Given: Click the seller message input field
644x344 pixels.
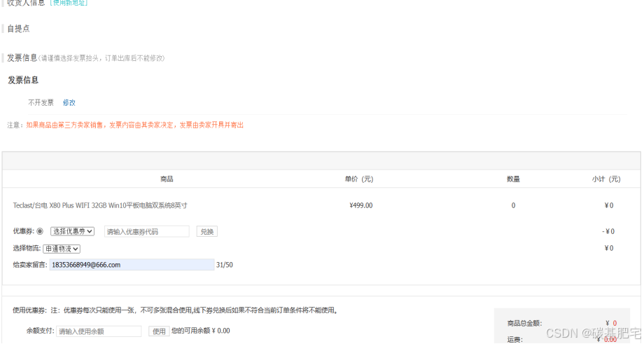Looking at the screenshot, I should pyautogui.click(x=132, y=265).
